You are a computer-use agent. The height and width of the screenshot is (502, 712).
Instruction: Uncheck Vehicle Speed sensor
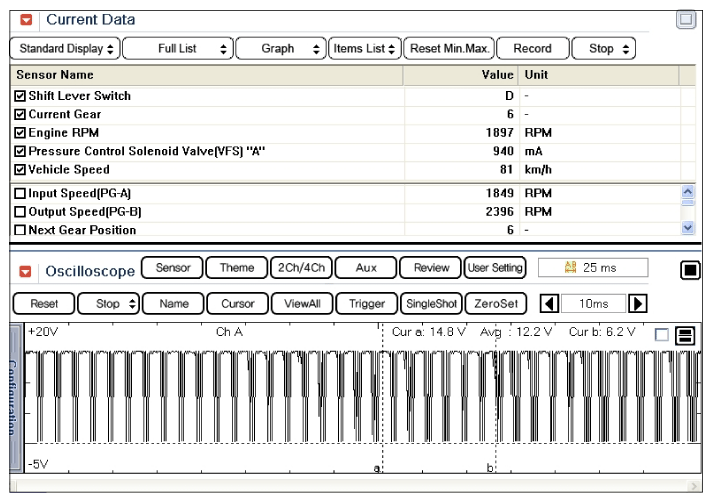pyautogui.click(x=20, y=170)
